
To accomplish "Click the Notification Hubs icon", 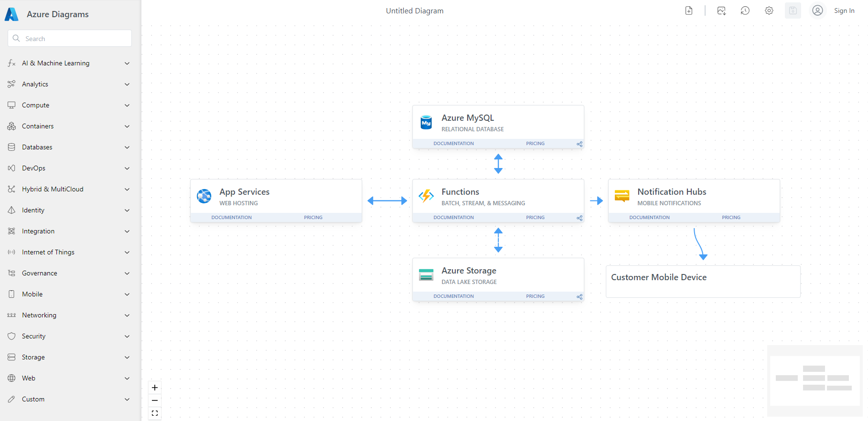I will pos(622,196).
